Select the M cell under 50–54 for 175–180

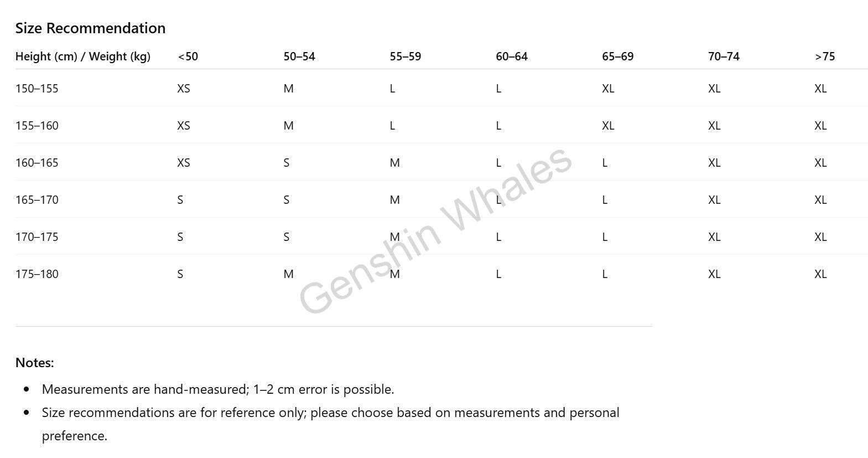coord(289,274)
